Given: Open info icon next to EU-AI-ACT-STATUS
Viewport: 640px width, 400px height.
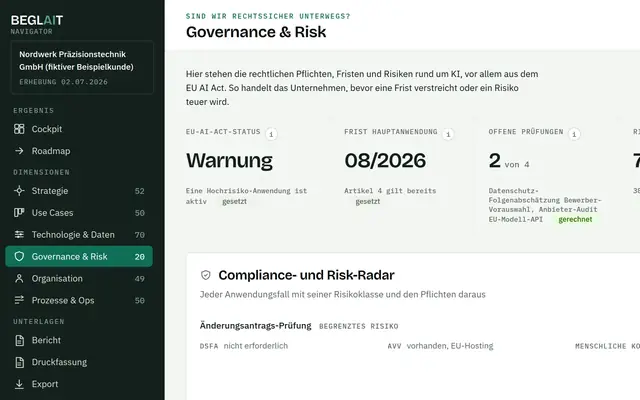Looking at the screenshot, I should (x=271, y=134).
